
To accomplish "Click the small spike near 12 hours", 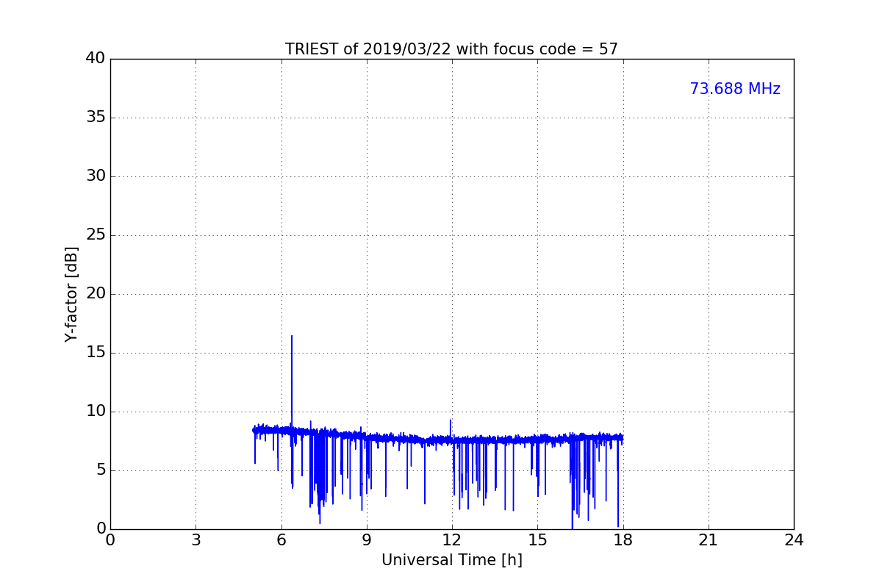I will (451, 420).
